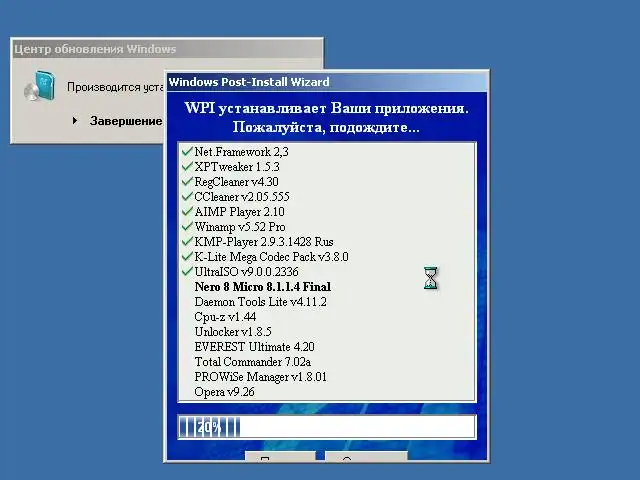The width and height of the screenshot is (640, 480).
Task: Select K-Lite Mega Codec Pack v3.8.0 entry
Action: (271, 257)
